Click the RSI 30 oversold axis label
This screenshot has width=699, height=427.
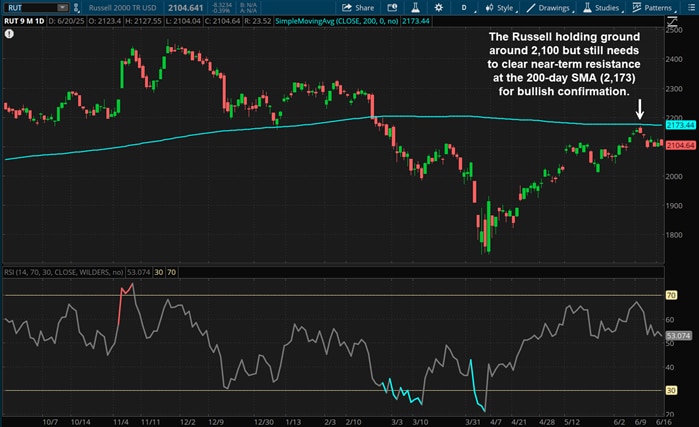[671, 390]
